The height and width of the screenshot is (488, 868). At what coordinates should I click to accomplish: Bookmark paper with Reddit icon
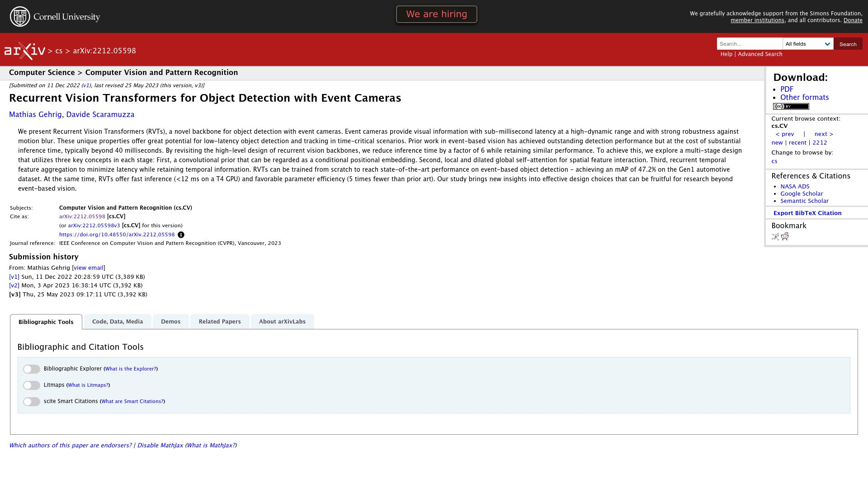[x=785, y=237]
